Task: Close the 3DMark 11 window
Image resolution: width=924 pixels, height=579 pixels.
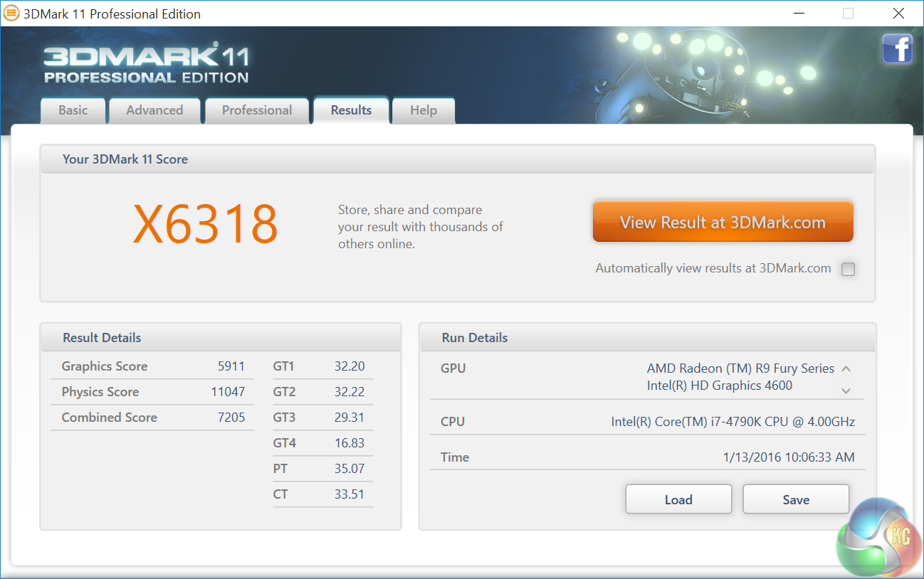Action: point(898,14)
